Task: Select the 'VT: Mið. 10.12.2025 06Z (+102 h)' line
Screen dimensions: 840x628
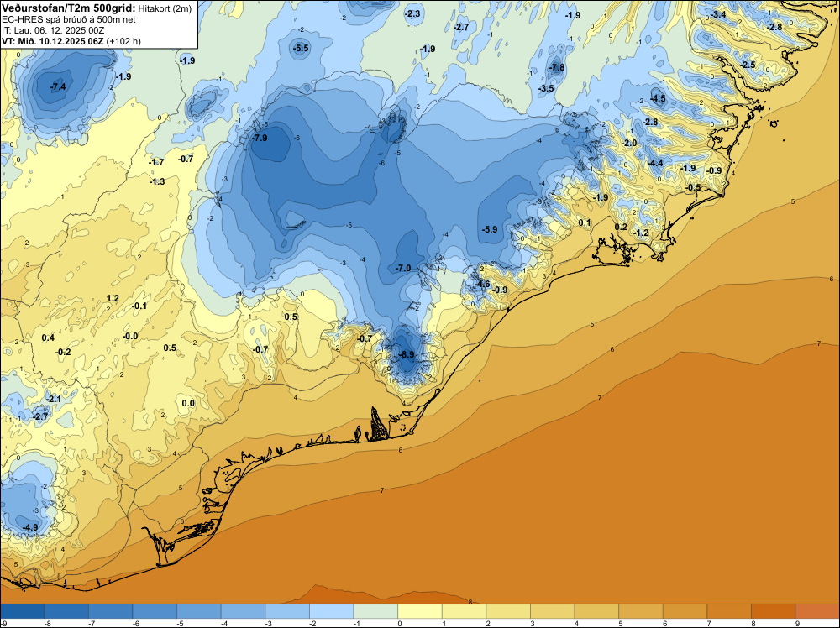Action: point(71,41)
